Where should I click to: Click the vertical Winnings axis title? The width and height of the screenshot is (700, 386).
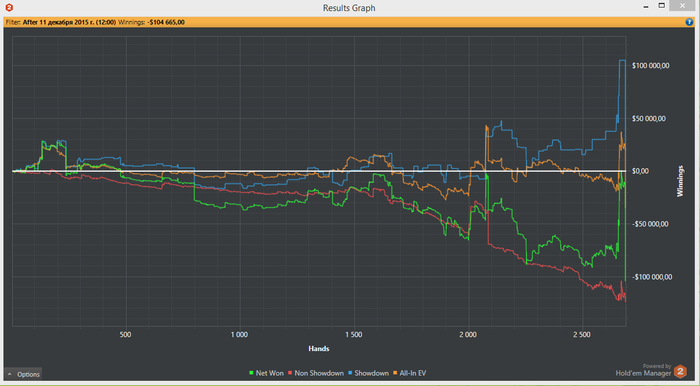(x=680, y=181)
